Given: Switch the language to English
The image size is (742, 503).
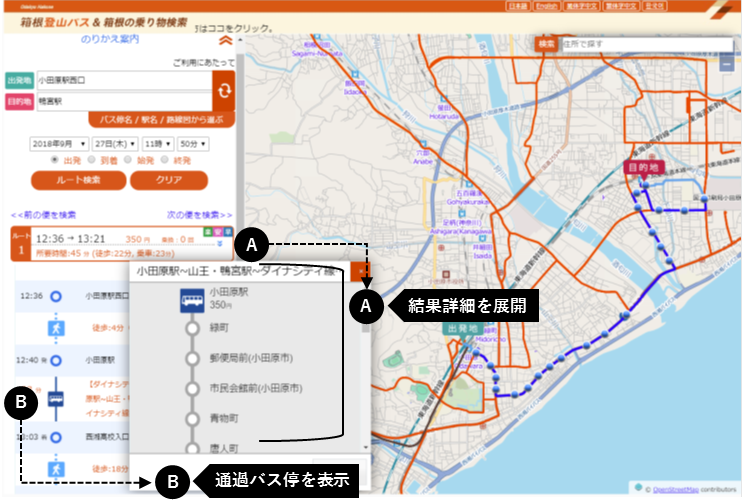Looking at the screenshot, I should coord(547,6).
